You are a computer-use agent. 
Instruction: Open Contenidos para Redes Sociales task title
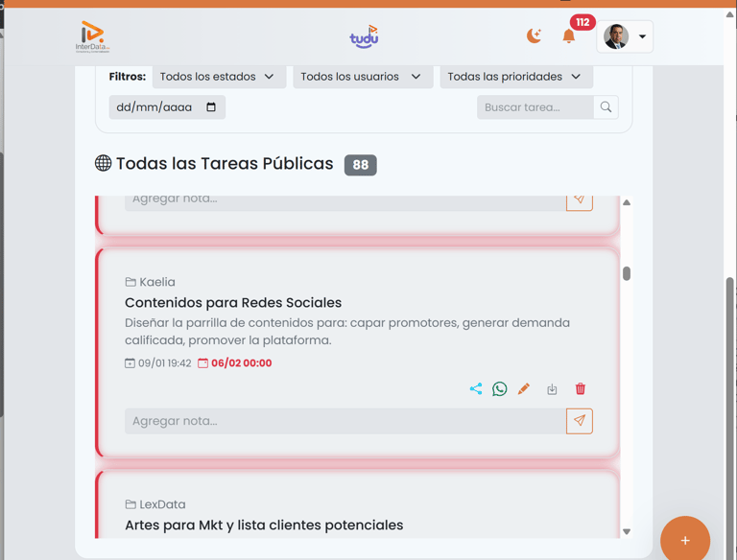click(x=233, y=303)
